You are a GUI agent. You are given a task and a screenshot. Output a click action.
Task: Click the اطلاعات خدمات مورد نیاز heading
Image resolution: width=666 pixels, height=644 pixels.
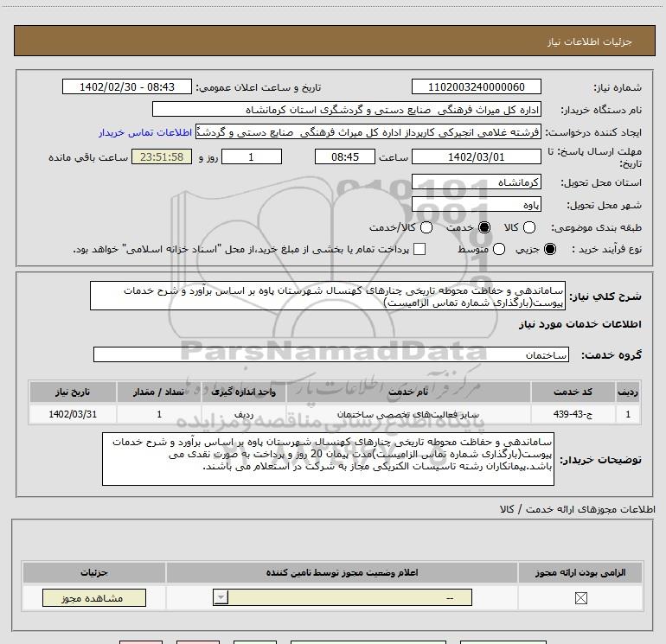[580, 324]
